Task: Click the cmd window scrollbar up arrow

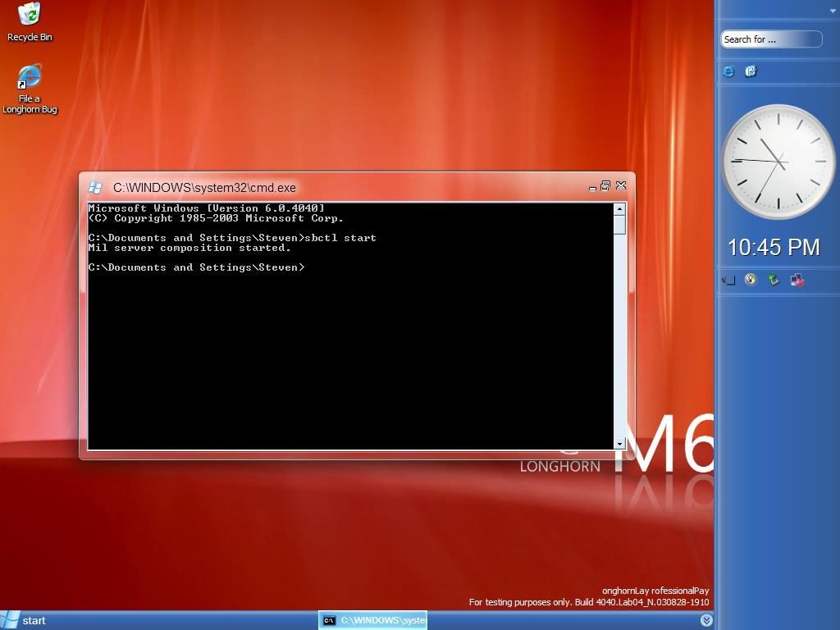Action: click(x=620, y=209)
